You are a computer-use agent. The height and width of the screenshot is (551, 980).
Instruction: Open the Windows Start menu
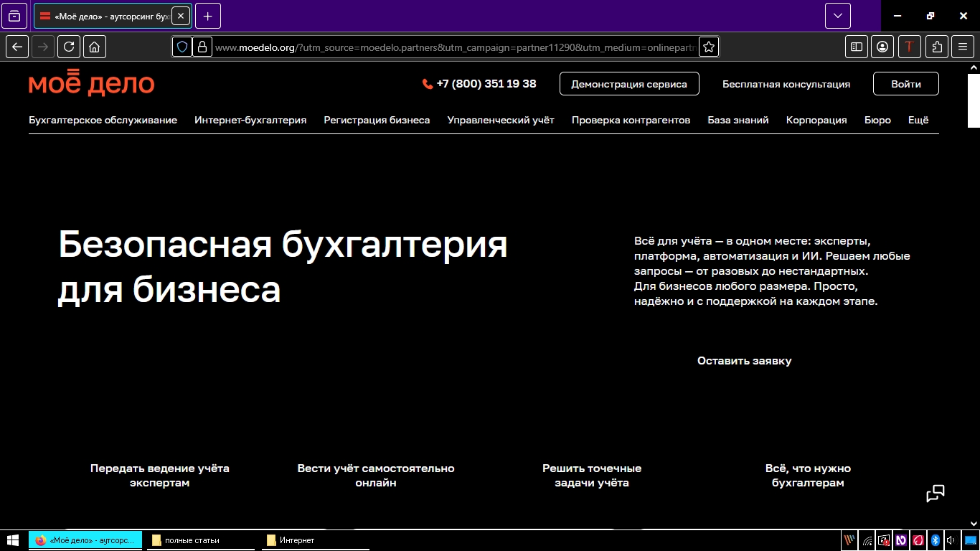[13, 540]
